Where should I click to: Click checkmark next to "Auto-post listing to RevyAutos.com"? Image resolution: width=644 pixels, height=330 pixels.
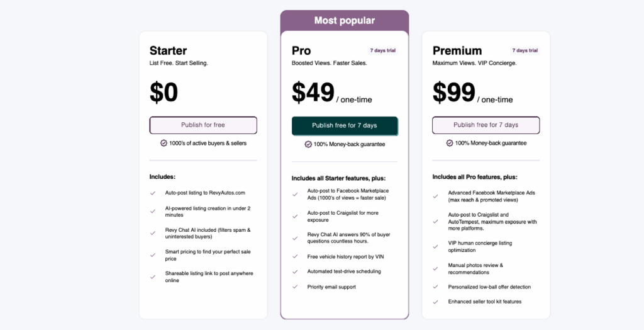[153, 193]
